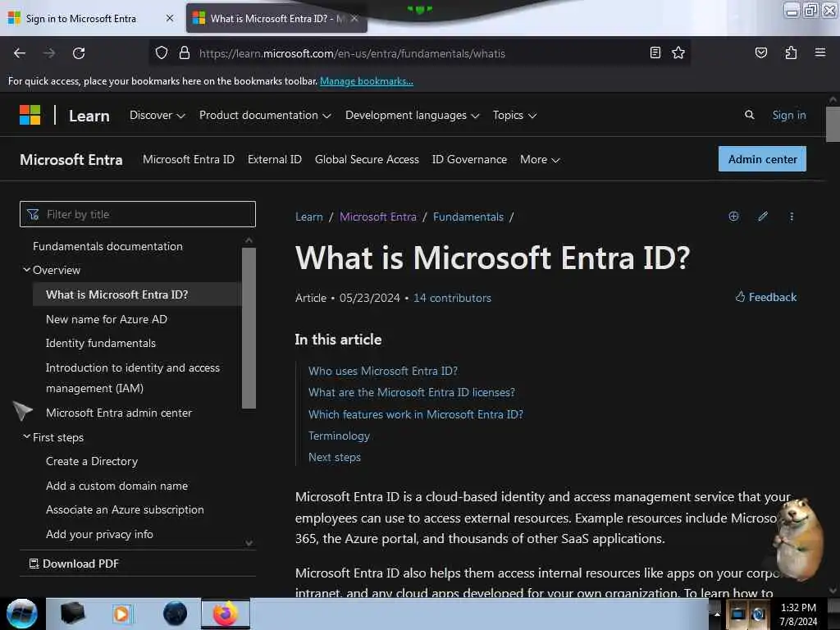Image resolution: width=840 pixels, height=630 pixels.
Task: Open ID Governance nav item
Action: [x=469, y=160]
